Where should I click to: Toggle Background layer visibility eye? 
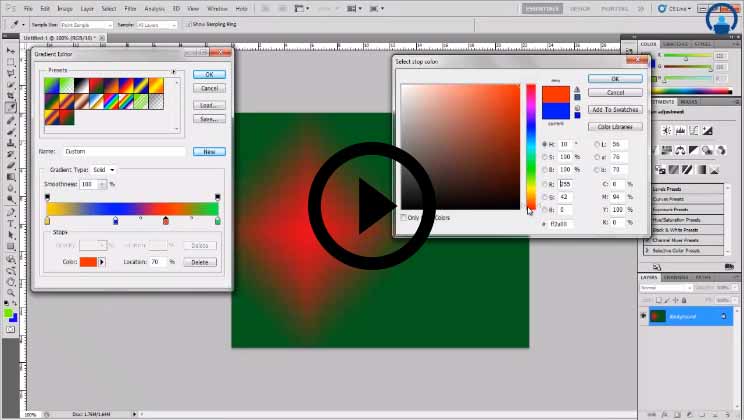pos(644,316)
